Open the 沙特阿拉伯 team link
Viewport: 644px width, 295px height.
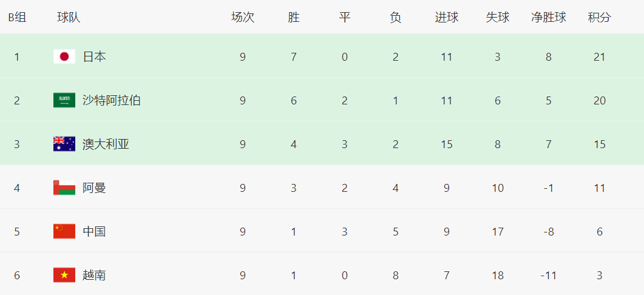112,101
